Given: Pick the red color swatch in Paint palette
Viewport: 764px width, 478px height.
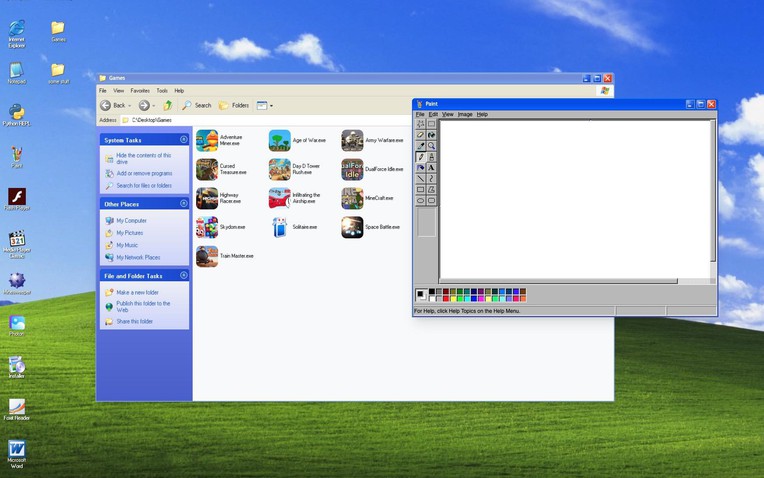Looking at the screenshot, I should click(x=446, y=298).
